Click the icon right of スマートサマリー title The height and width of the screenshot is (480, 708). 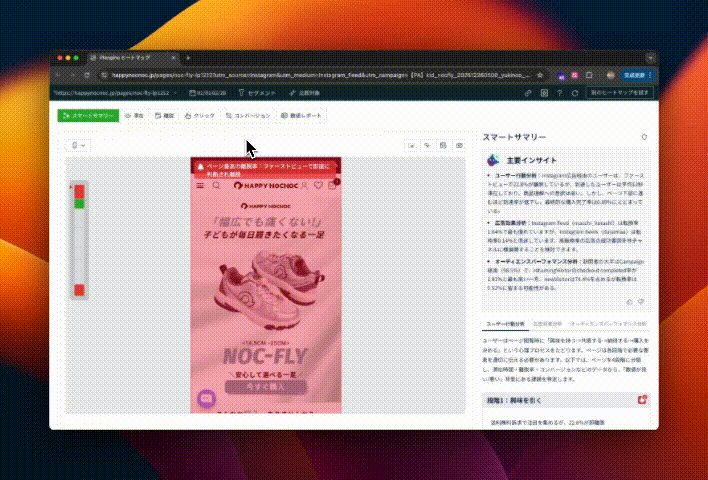pos(644,137)
